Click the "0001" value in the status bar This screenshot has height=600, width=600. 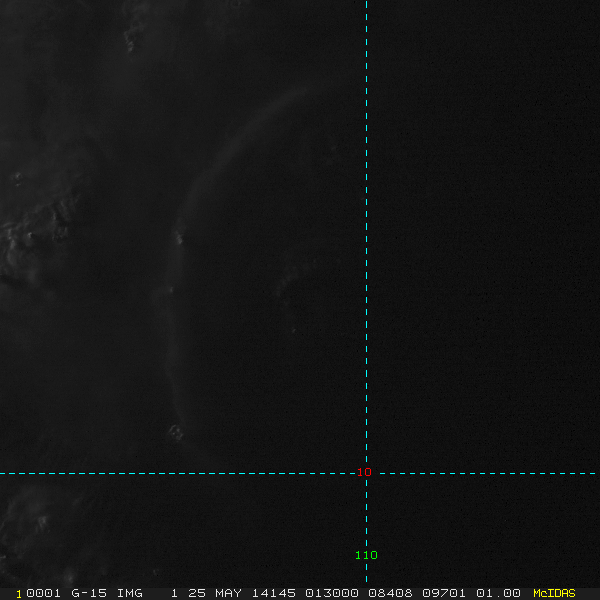point(43,593)
